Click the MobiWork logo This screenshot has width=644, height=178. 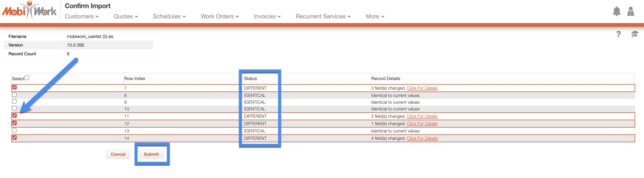click(29, 10)
